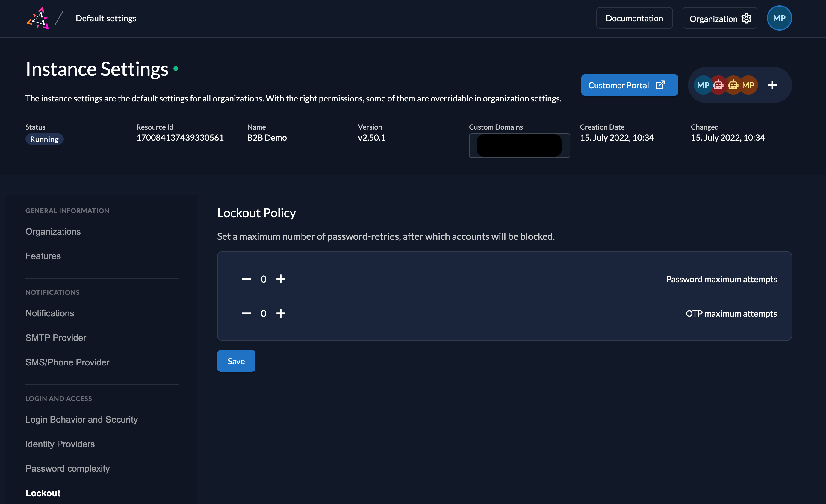Viewport: 826px width, 504px height.
Task: Select SMTP Provider in sidebar
Action: point(56,338)
